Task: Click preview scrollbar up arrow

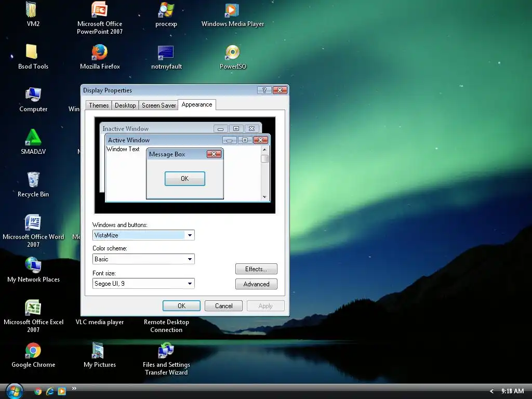Action: pos(264,149)
